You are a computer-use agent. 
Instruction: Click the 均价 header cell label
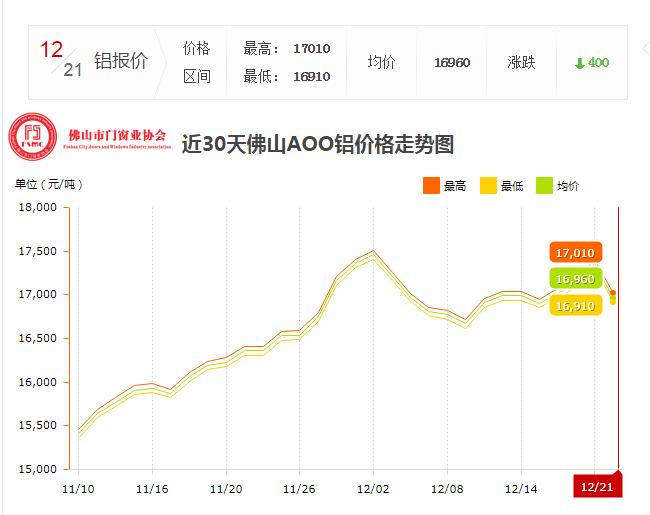click(381, 62)
